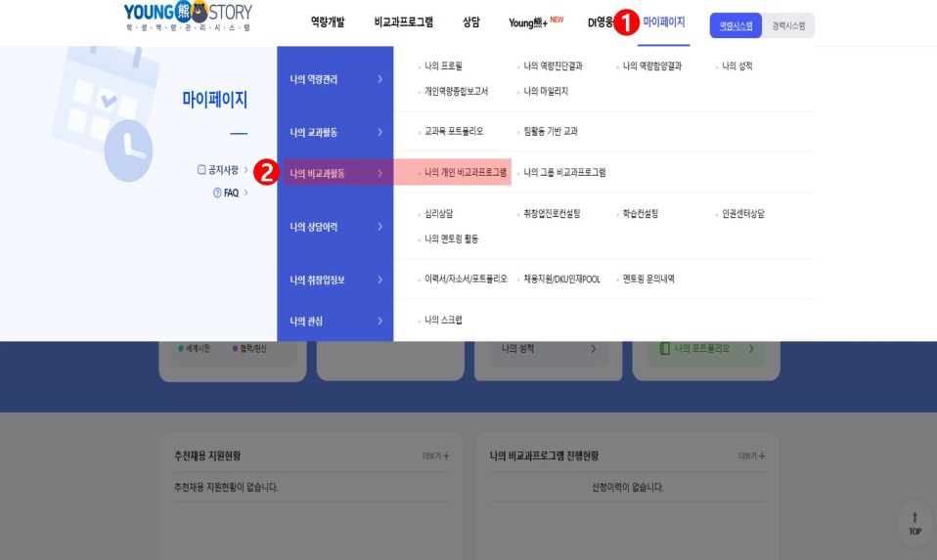Open 나의 역량함양결과
The image size is (937, 560).
point(652,66)
